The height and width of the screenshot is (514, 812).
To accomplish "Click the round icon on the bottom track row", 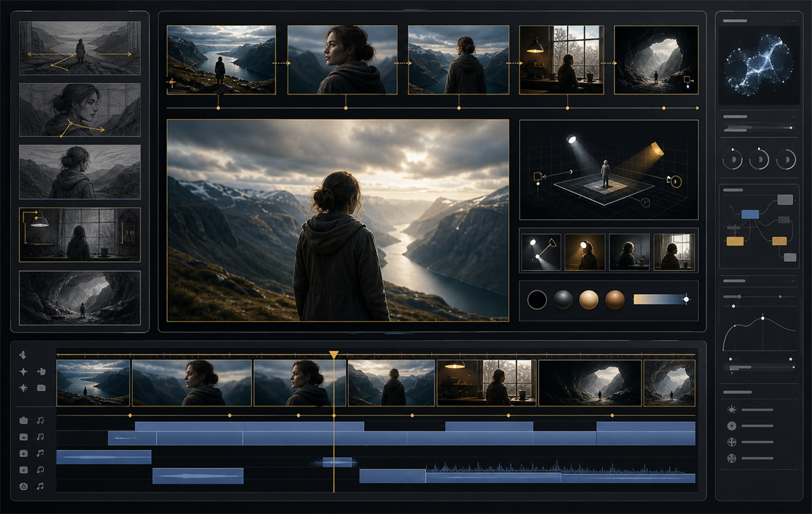I will click(24, 486).
